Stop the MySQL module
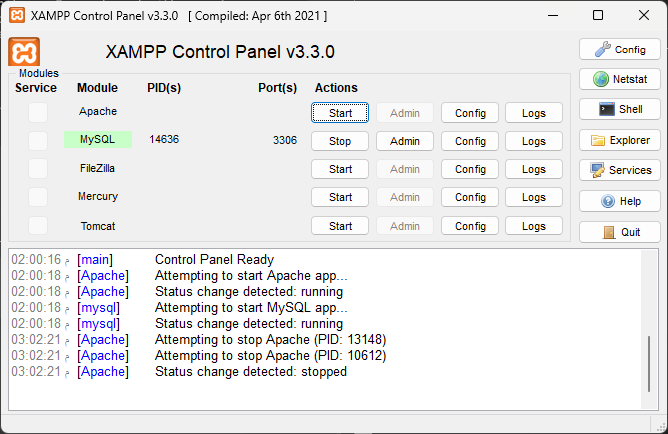 tap(340, 141)
